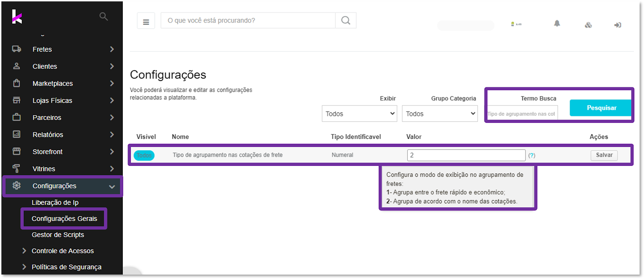Screen dimensions: 644x279
Task: Click the Relatórios chart icon
Action: tap(17, 134)
